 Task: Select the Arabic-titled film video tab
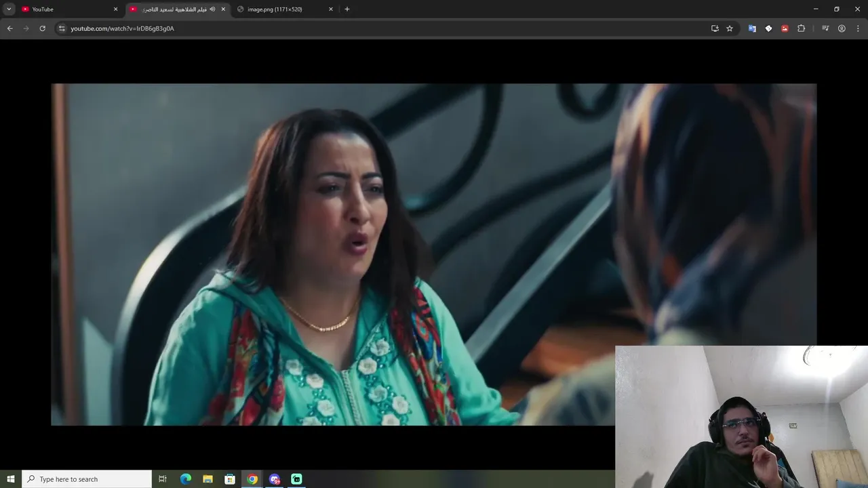click(178, 9)
